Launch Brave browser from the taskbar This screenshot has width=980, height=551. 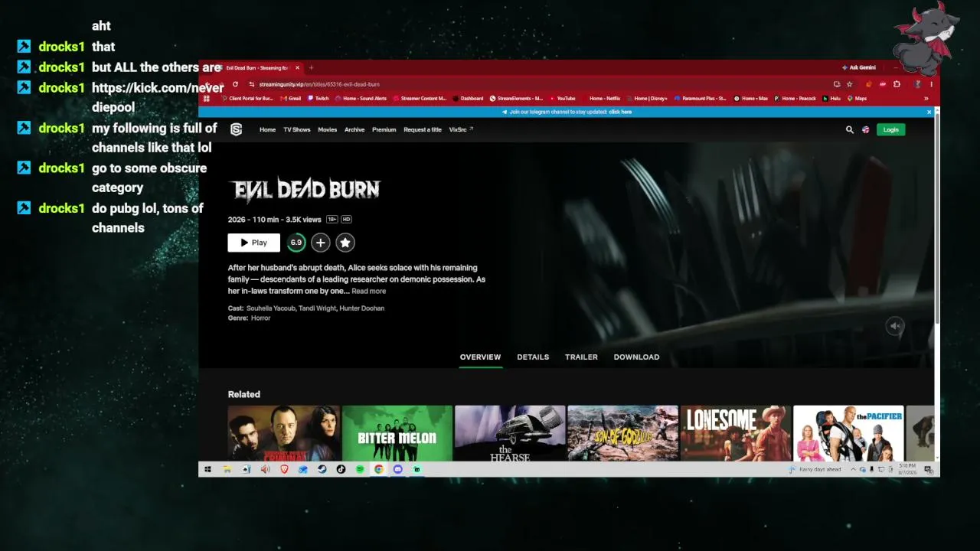tap(284, 469)
